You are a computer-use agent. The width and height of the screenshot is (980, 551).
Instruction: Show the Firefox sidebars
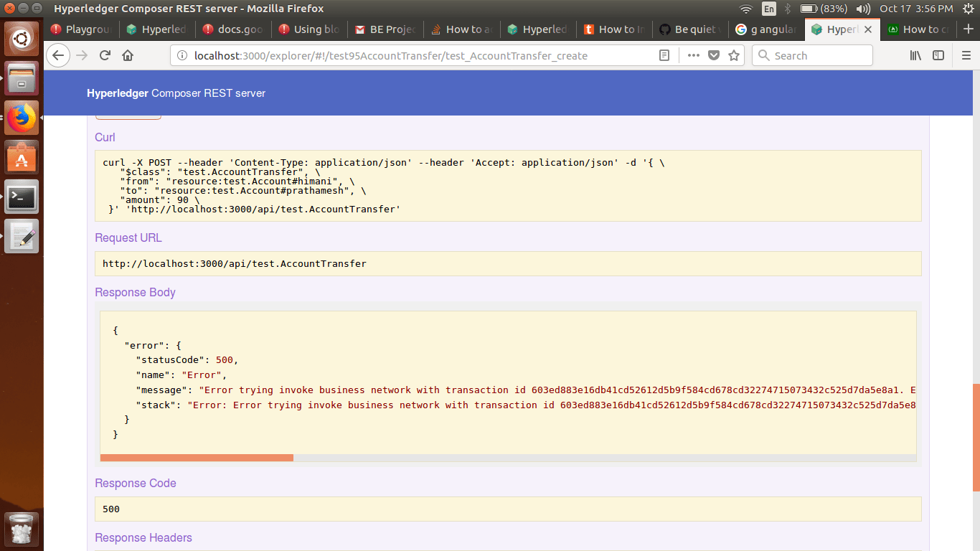point(938,55)
